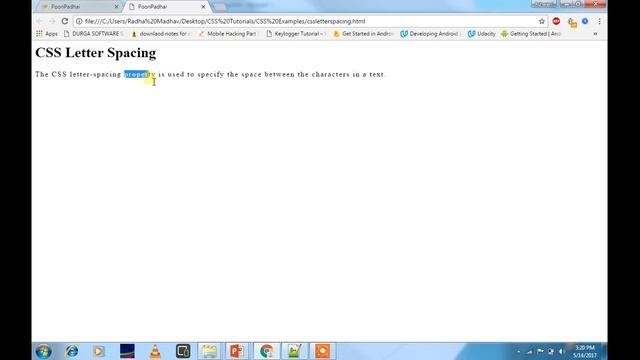Open the Get Started in Android bookmark
This screenshot has width=640, height=360.
363,34
